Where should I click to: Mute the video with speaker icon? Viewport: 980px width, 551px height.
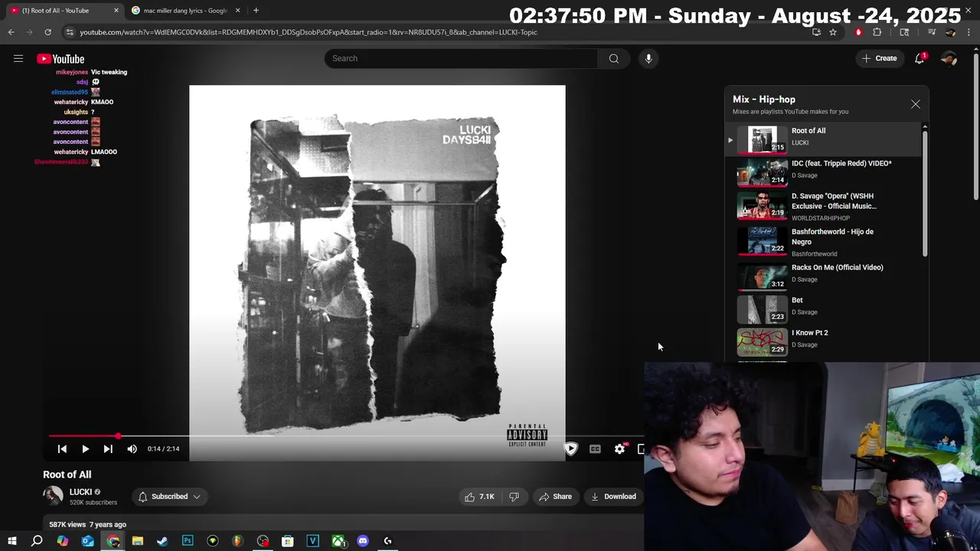click(x=132, y=449)
